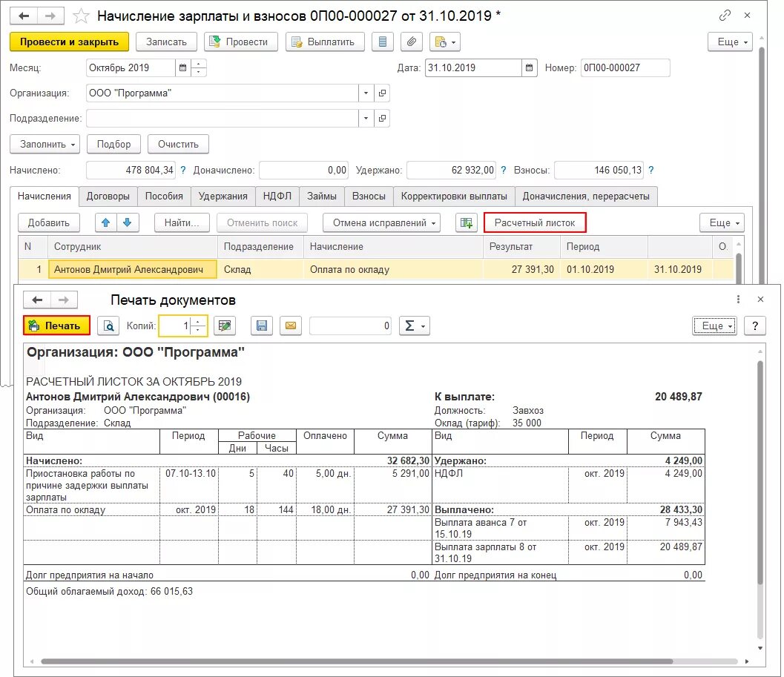Viewport: 784px width, 677px height.
Task: Open the print preview icon
Action: coord(108,326)
